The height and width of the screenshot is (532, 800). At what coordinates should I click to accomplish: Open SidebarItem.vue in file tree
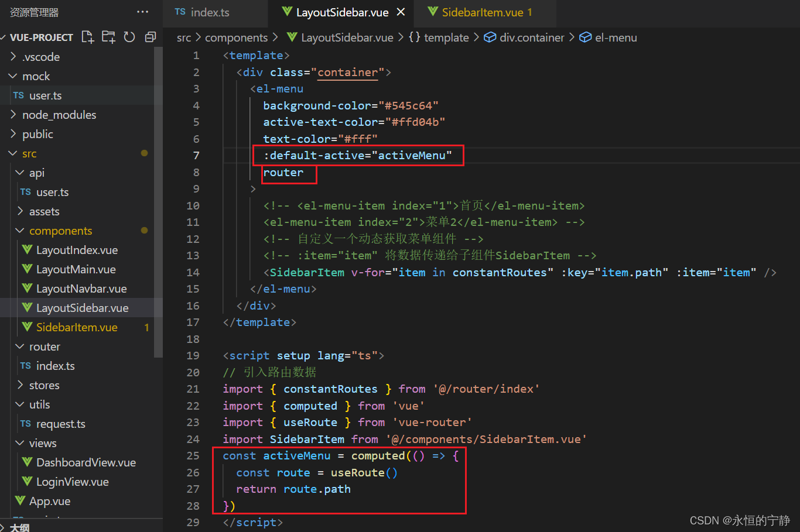pyautogui.click(x=77, y=327)
